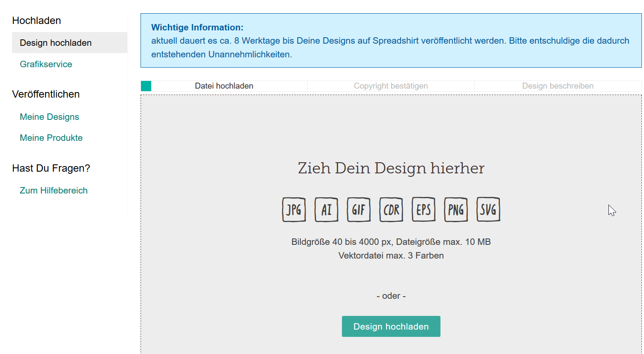Click the GIF file format icon
644x354 pixels.
[x=359, y=210]
